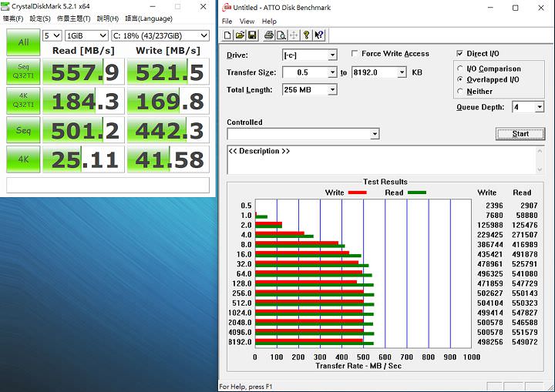Viewport: 555px width, 392px height.
Task: Open CrystalDiskMark 佈景主題(T) menu
Action: tap(74, 18)
